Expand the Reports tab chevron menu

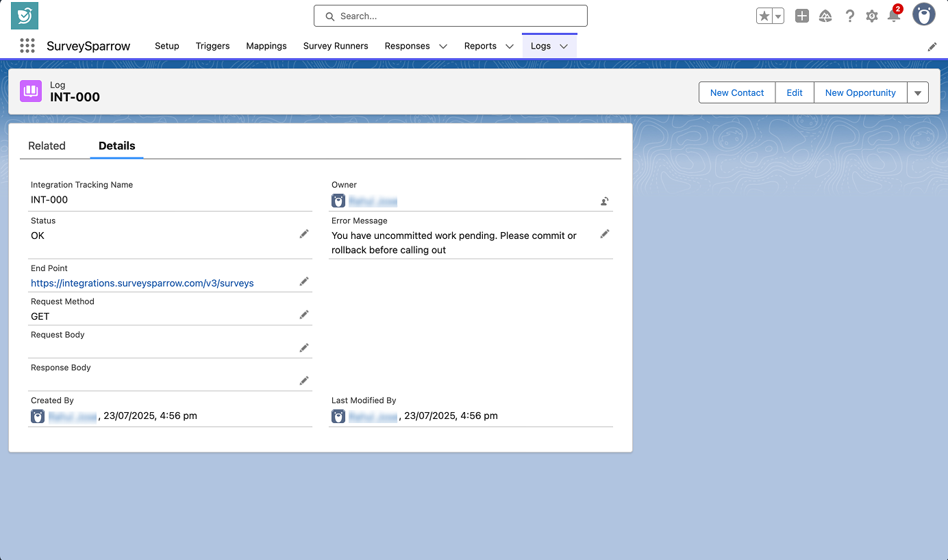510,47
